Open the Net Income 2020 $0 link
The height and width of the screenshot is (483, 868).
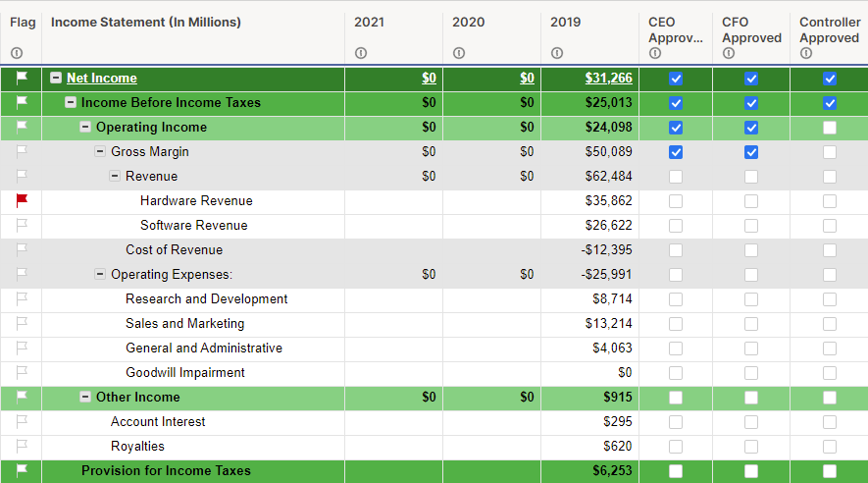527,79
